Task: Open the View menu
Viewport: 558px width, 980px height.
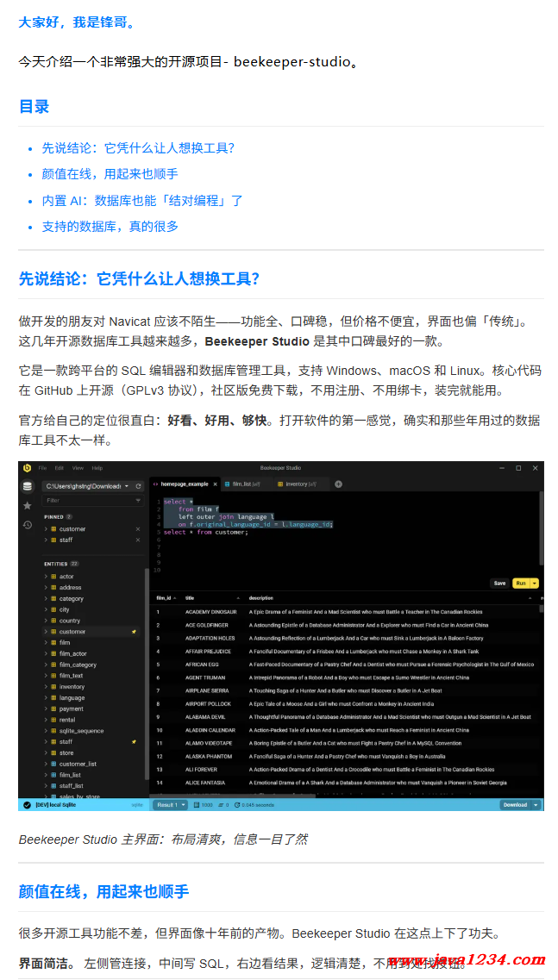Action: (x=78, y=468)
